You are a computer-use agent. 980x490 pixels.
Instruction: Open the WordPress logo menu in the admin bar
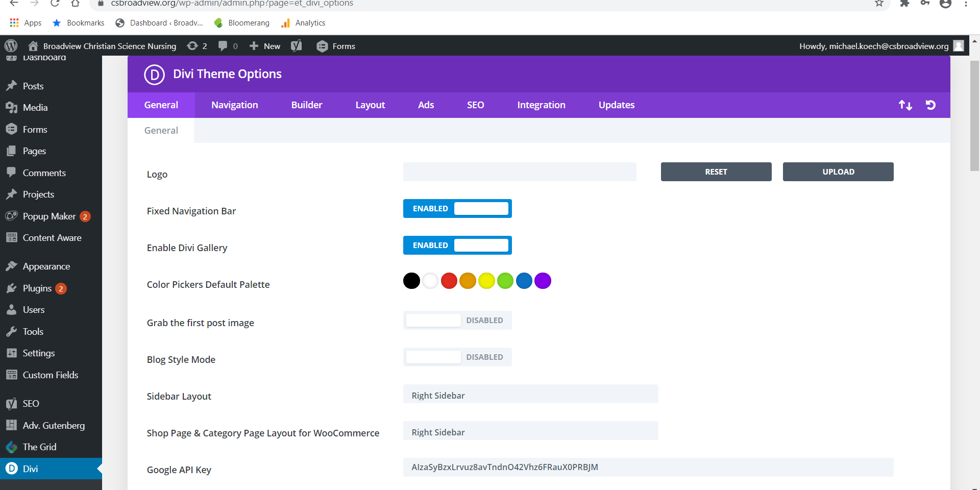tap(11, 45)
